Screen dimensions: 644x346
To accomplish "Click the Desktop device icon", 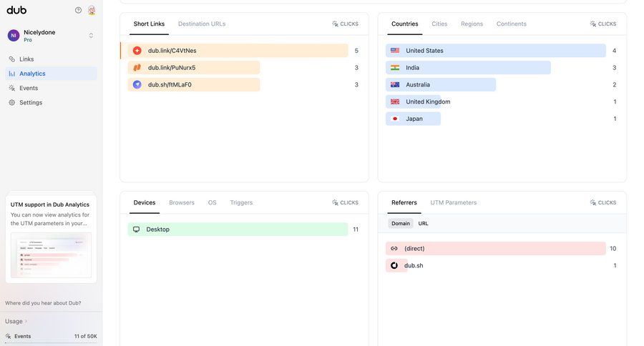I will (137, 229).
